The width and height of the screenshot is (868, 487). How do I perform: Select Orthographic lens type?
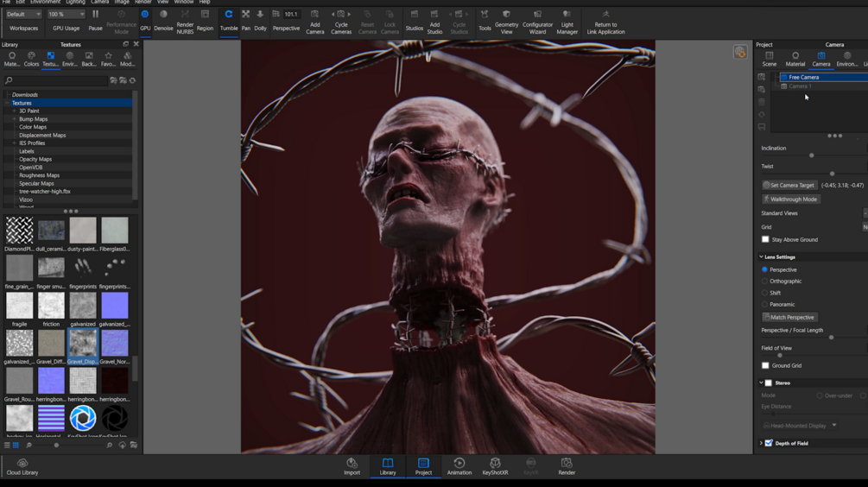click(764, 281)
